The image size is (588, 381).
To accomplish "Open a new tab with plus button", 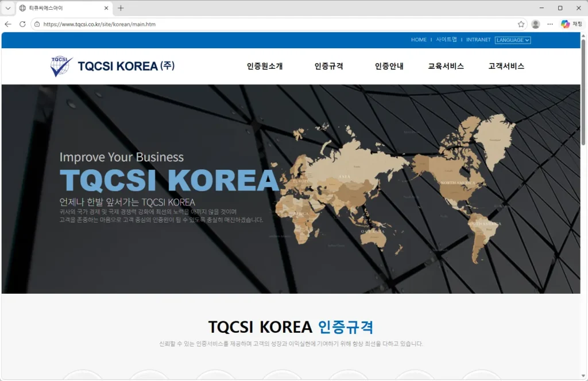I will [121, 8].
